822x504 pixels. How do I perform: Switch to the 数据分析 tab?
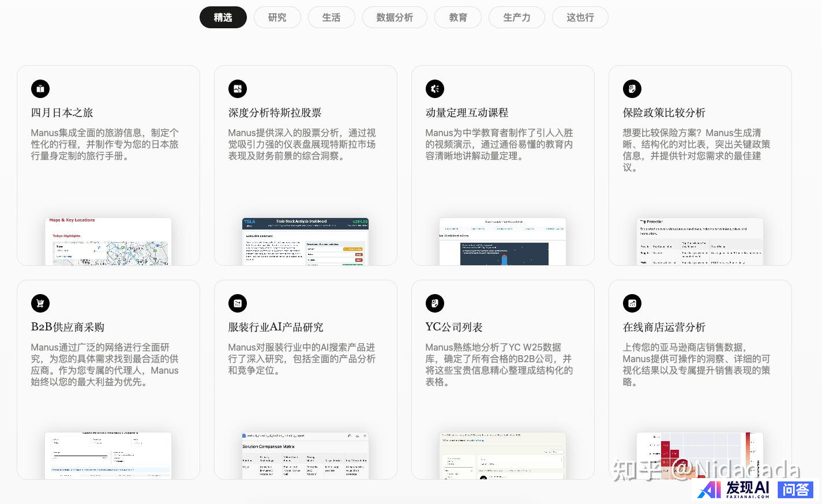[x=395, y=17]
